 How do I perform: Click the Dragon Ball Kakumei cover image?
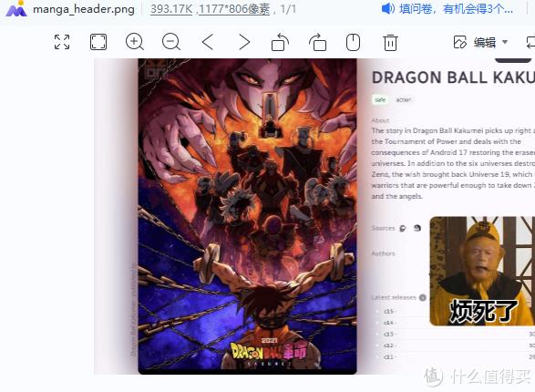click(x=247, y=216)
